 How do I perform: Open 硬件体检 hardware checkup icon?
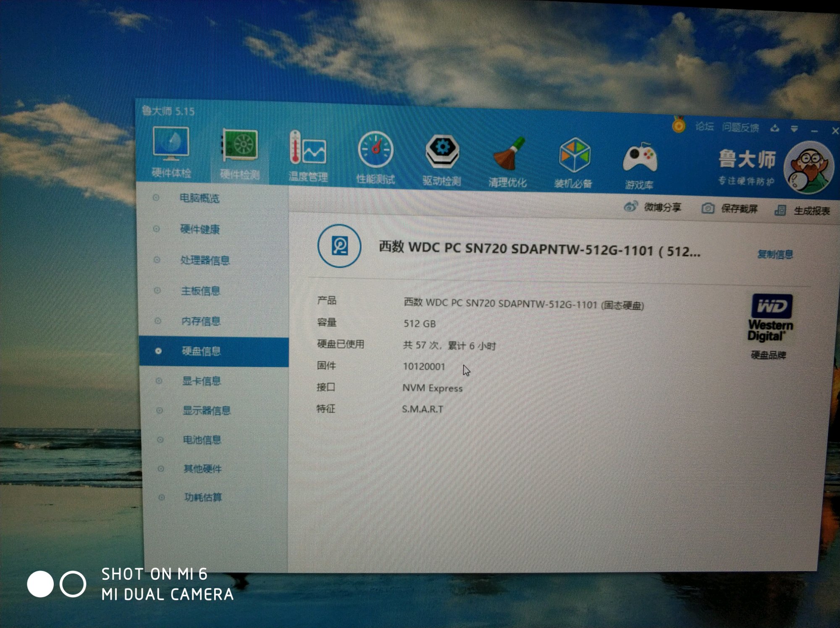pos(171,146)
